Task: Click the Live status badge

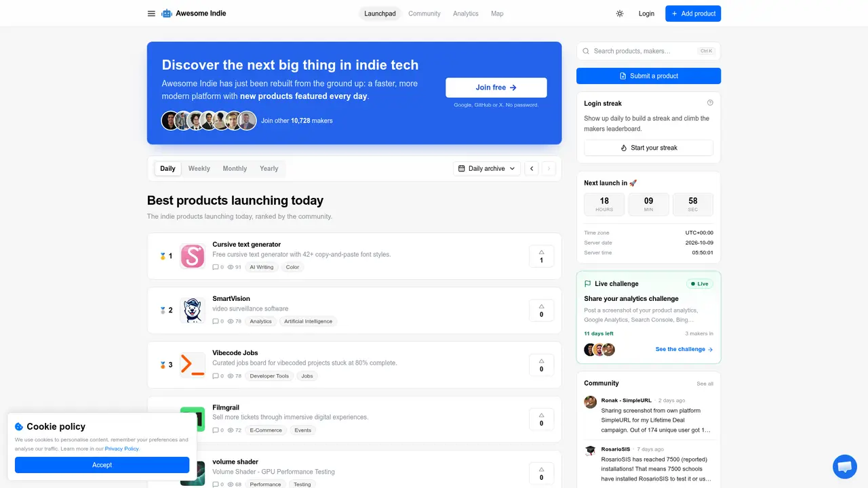Action: pos(699,284)
